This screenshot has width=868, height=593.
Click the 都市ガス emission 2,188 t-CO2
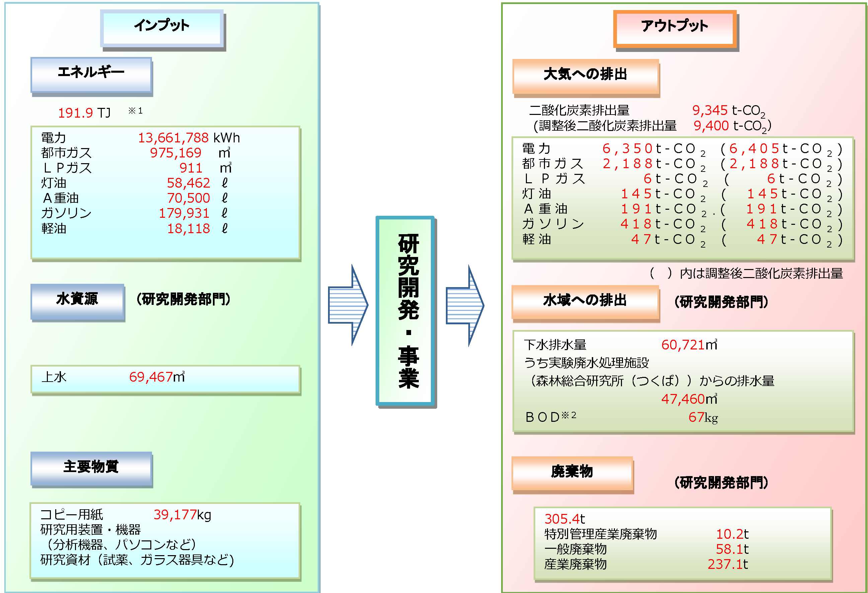(x=654, y=164)
